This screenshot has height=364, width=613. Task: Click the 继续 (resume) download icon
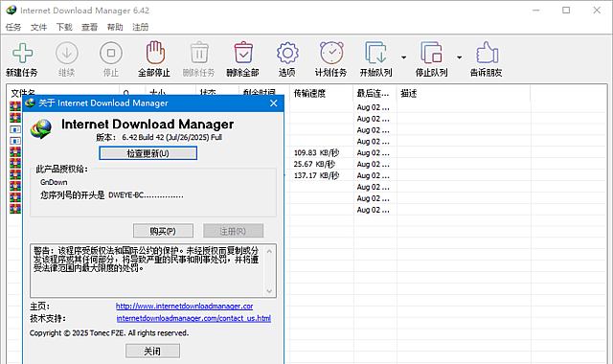click(x=66, y=53)
